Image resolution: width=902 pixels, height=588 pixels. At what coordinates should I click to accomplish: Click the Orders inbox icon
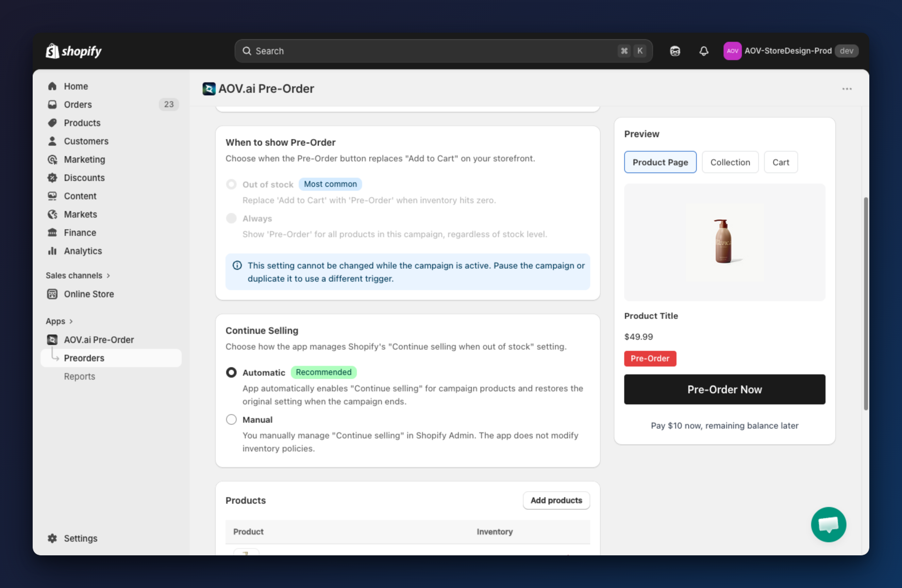tap(52, 105)
